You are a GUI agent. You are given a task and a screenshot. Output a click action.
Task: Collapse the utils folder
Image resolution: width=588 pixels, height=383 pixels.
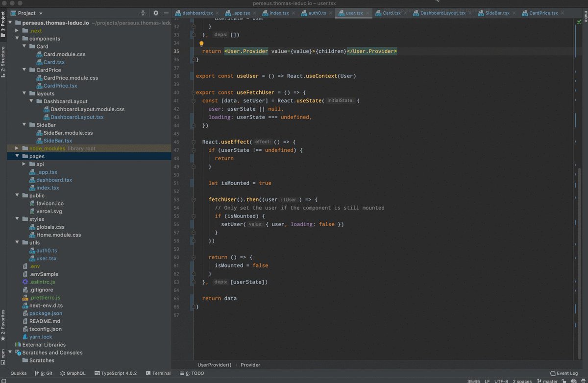coord(18,242)
